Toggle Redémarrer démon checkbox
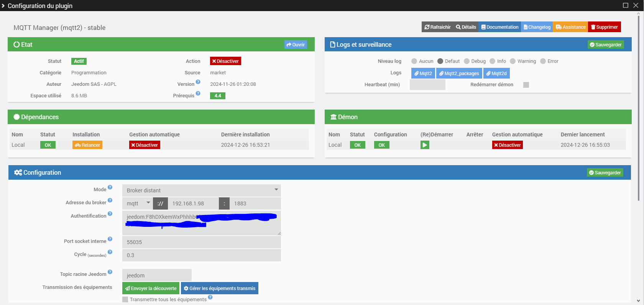The height and width of the screenshot is (305, 644). coord(526,85)
